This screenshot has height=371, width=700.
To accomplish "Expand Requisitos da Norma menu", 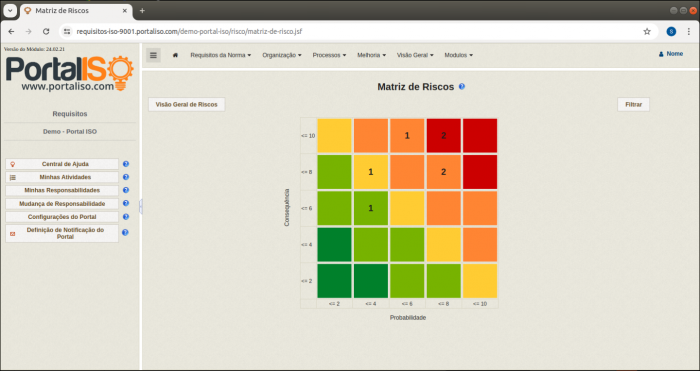I will (221, 55).
